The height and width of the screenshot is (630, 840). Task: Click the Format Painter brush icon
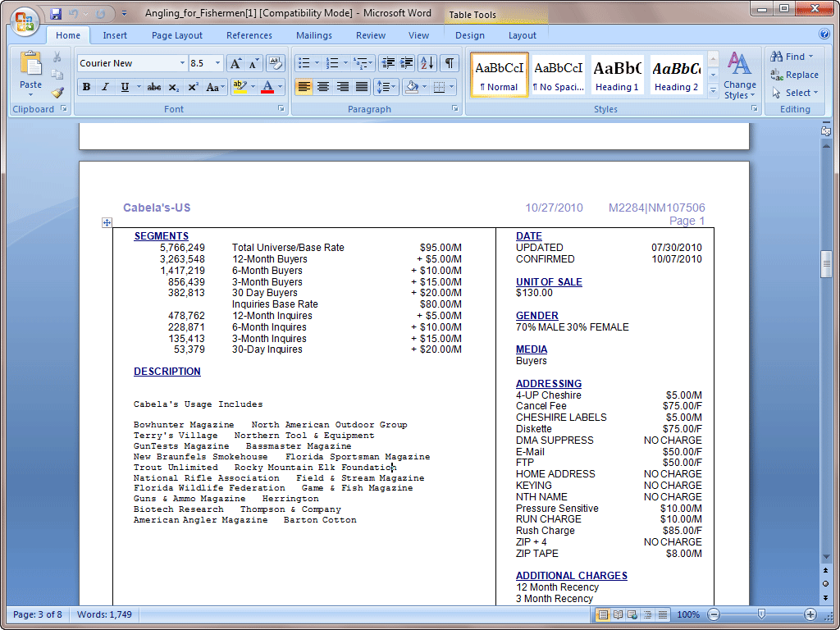(57, 93)
